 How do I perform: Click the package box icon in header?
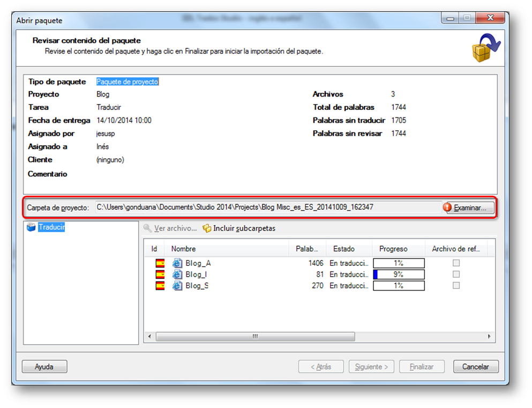pos(486,48)
